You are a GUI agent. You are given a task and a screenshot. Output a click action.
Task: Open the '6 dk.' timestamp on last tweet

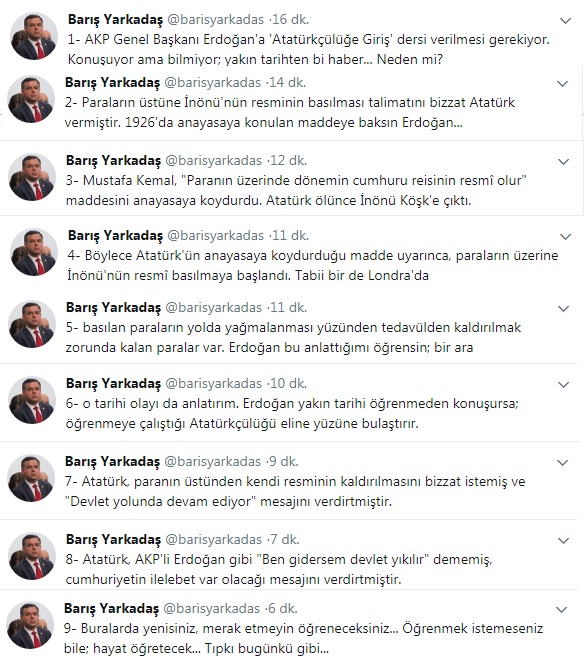coord(282,608)
